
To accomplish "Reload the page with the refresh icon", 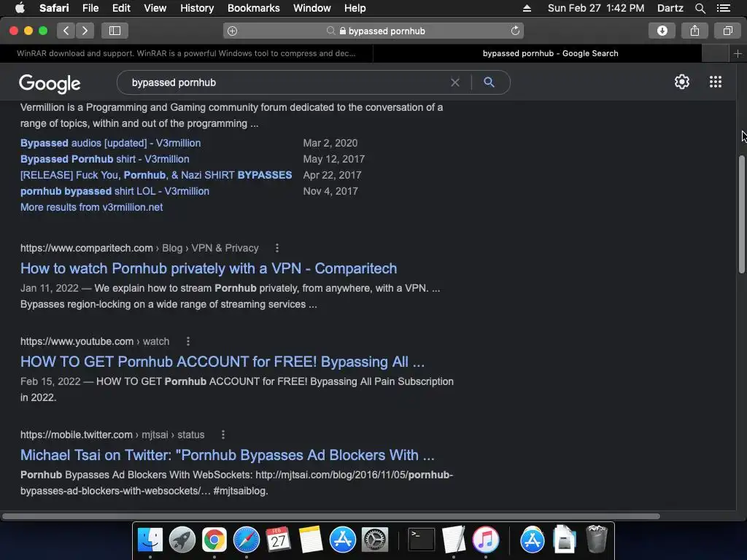I will 515,31.
